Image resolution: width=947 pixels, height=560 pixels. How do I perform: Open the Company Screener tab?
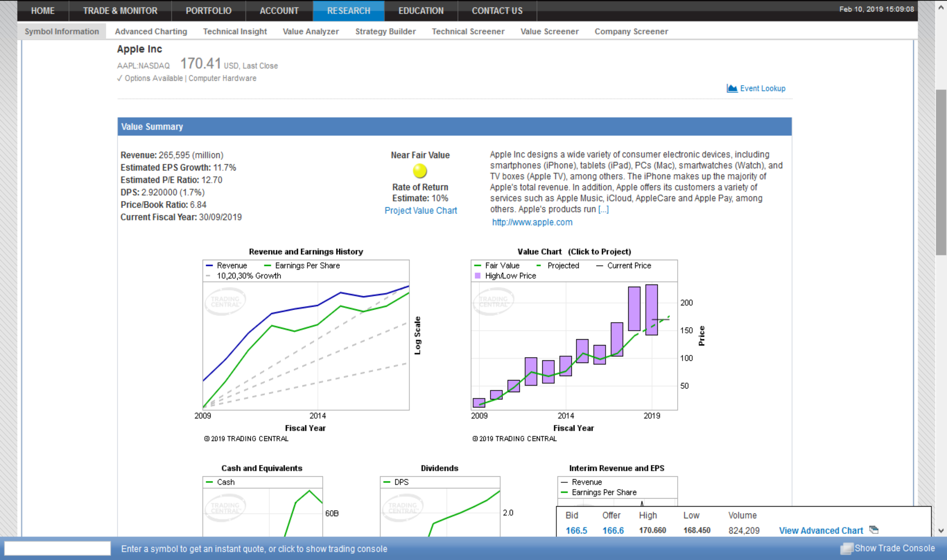631,31
